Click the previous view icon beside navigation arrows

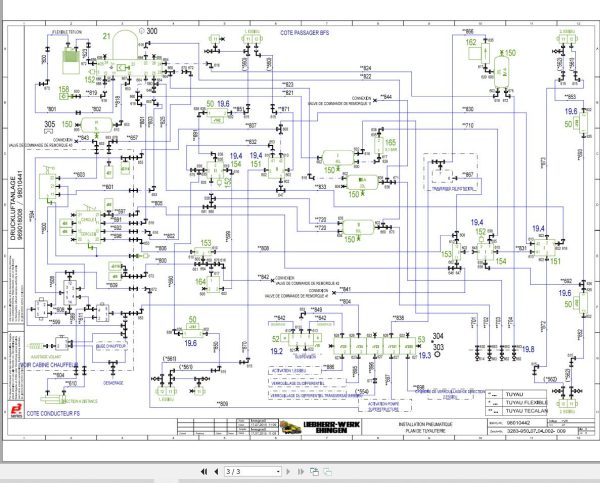[x=315, y=472]
